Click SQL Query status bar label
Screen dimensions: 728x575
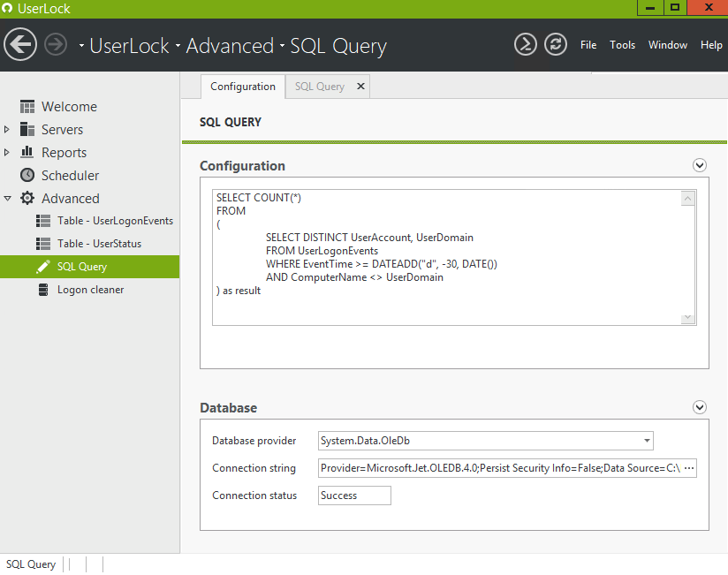click(x=31, y=564)
